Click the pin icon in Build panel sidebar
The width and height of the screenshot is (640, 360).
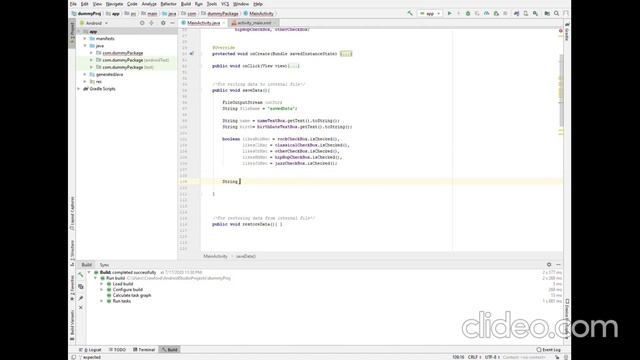pyautogui.click(x=81, y=298)
